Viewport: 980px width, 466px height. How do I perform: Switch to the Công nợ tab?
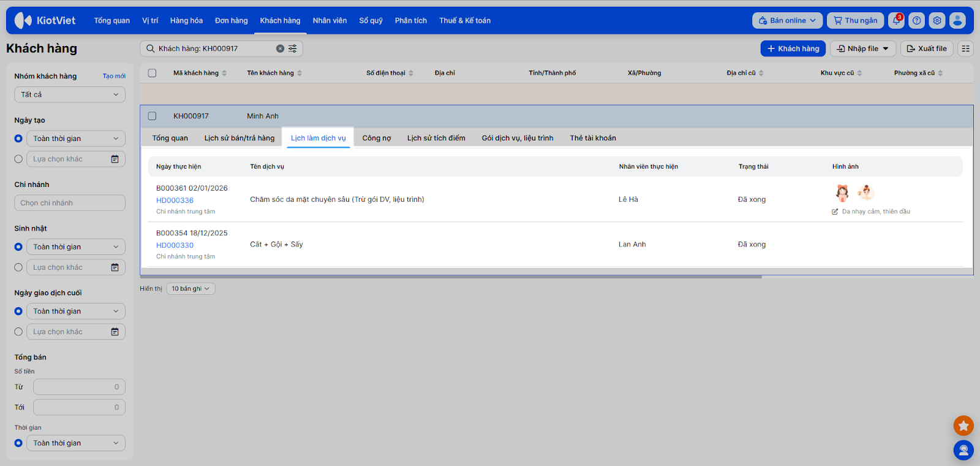[377, 138]
